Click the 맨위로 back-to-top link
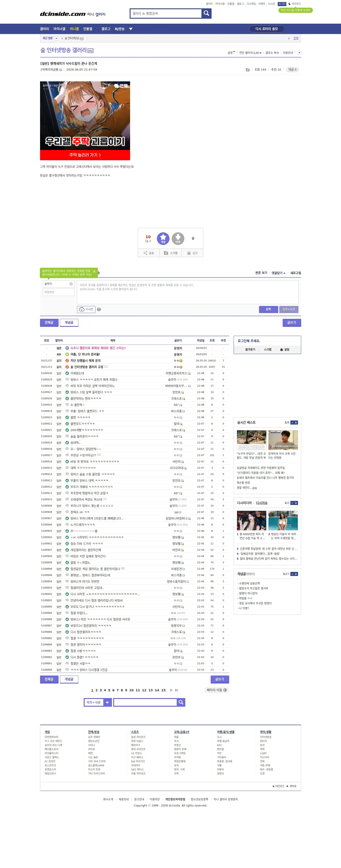341x868 pixels. 291,786
